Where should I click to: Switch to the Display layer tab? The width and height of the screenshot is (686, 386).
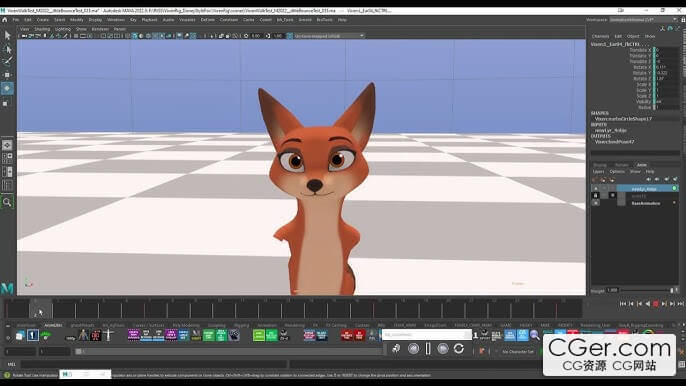tap(600, 165)
